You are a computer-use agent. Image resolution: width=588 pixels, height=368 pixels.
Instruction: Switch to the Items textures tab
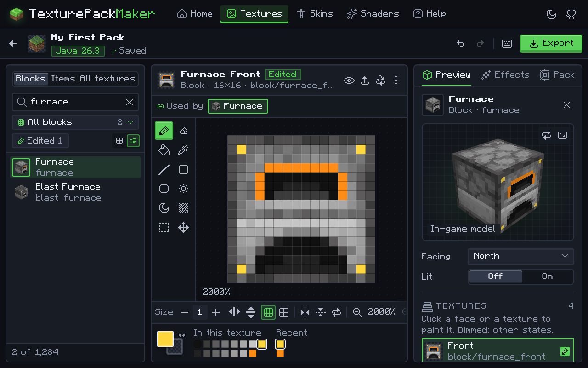pos(63,79)
